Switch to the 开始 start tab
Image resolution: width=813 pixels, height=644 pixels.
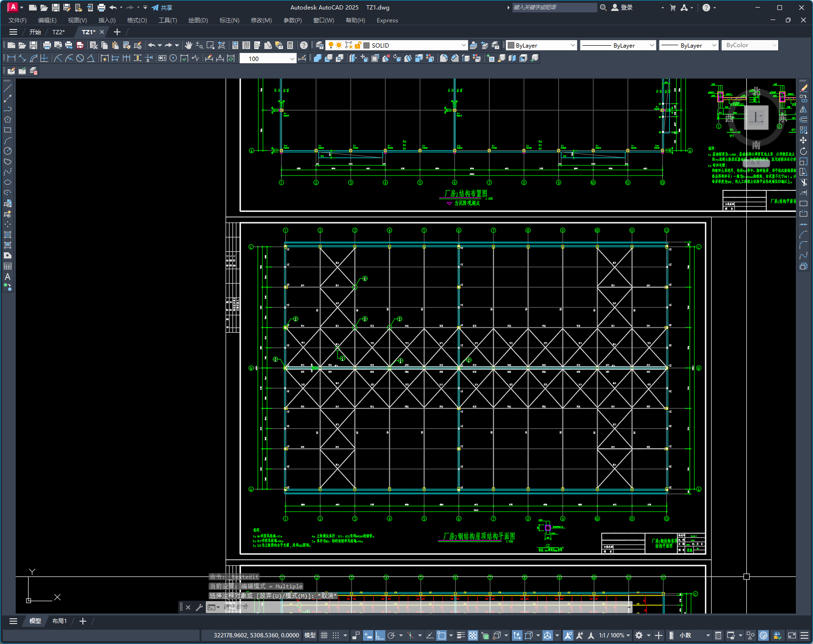point(35,32)
